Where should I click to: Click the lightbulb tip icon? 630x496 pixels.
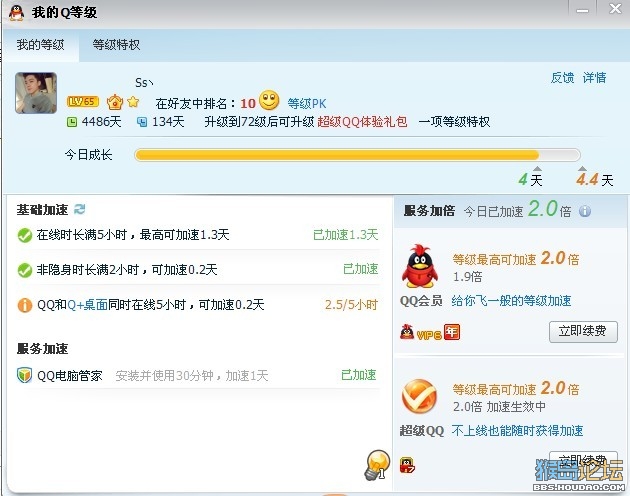click(377, 465)
